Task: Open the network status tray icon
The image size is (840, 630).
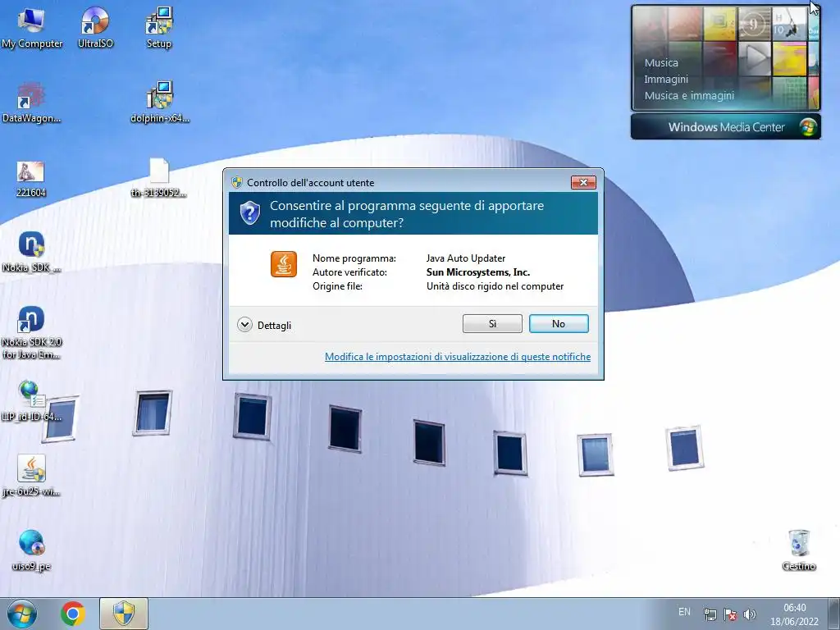Action: [x=710, y=614]
